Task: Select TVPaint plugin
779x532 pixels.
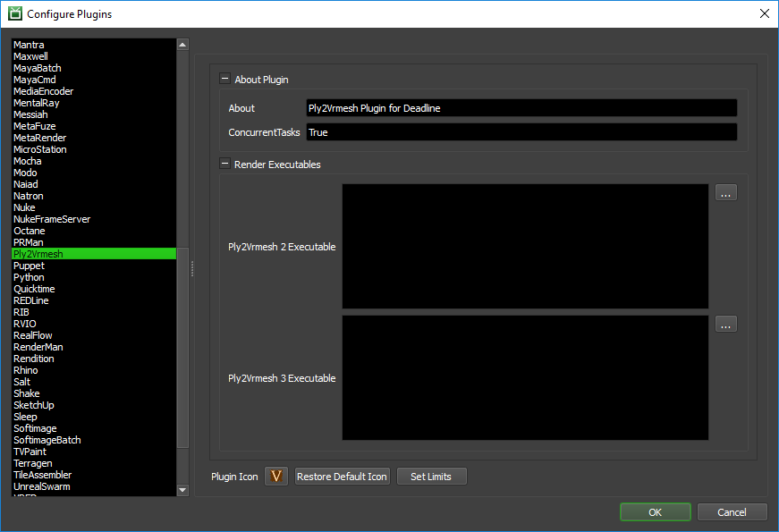Action: coord(94,452)
